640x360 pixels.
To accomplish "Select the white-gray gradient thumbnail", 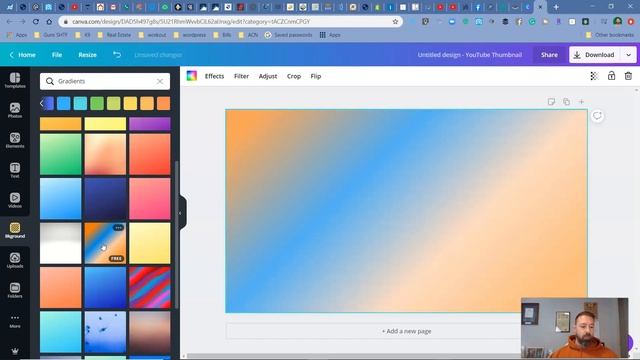I will [60, 243].
